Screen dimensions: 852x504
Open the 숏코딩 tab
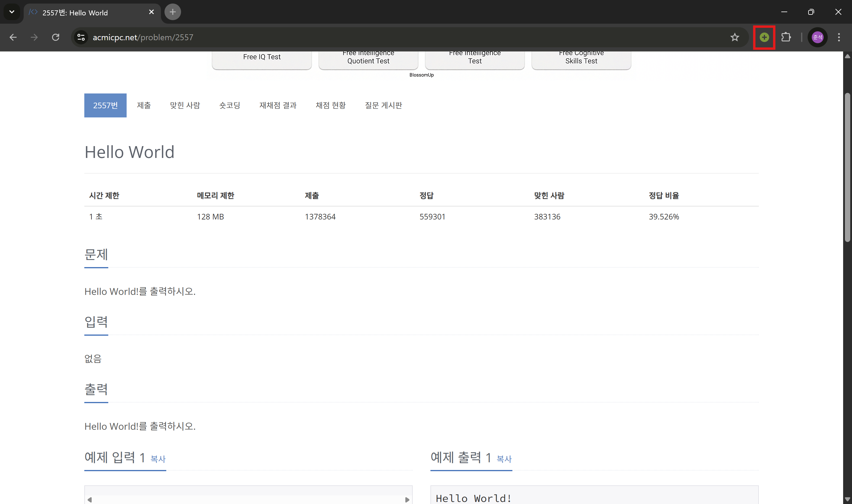click(230, 105)
